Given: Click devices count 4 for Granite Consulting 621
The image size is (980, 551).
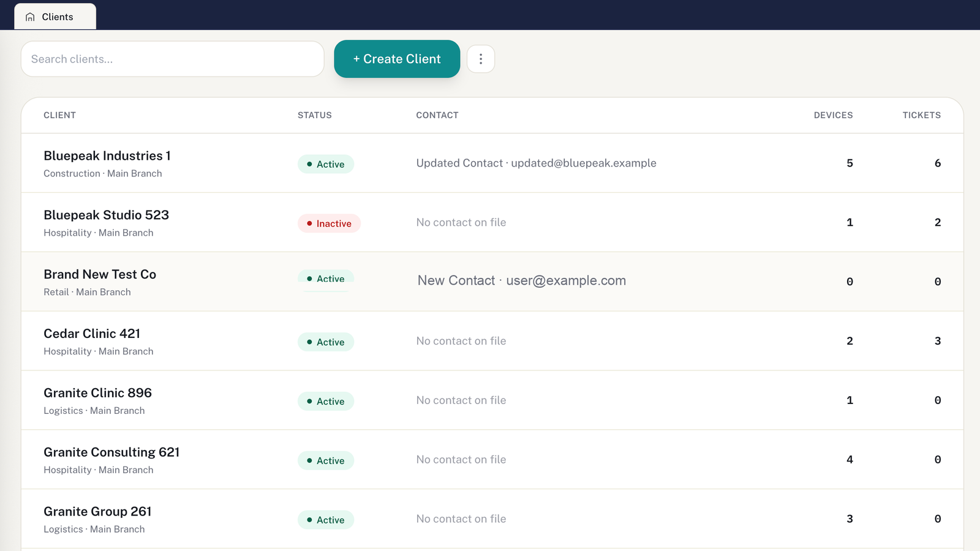Looking at the screenshot, I should pos(850,459).
